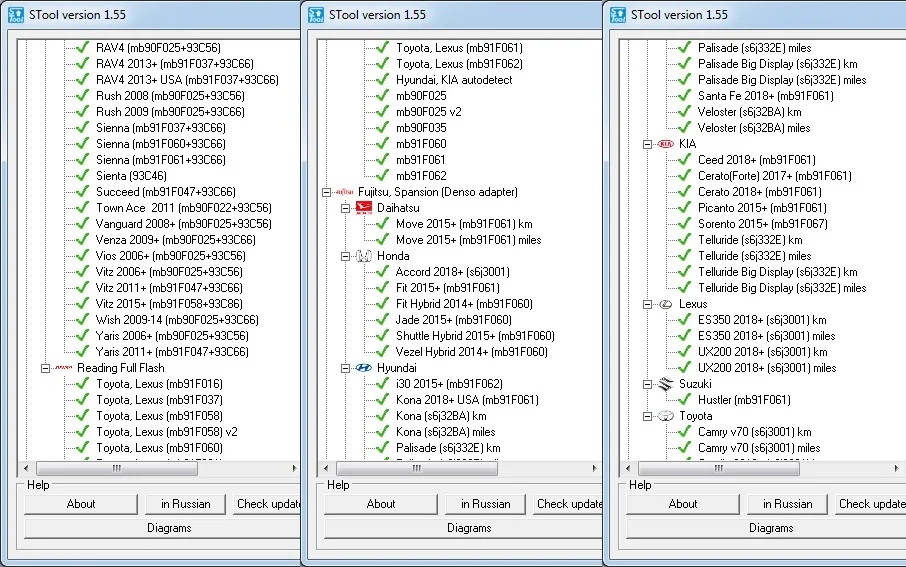Screen dimensions: 906x567
Task: Collapse the Daihatsu tree branch
Action: (x=346, y=208)
